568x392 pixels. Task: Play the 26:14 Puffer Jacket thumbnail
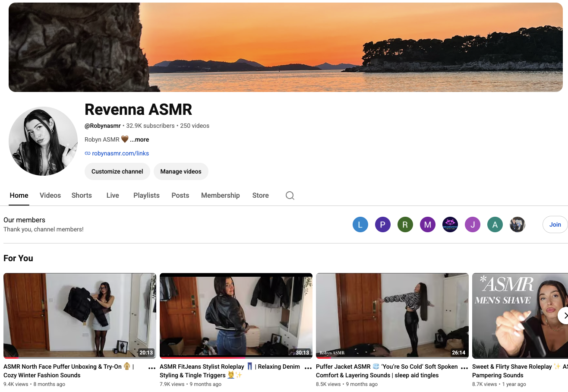coord(392,316)
